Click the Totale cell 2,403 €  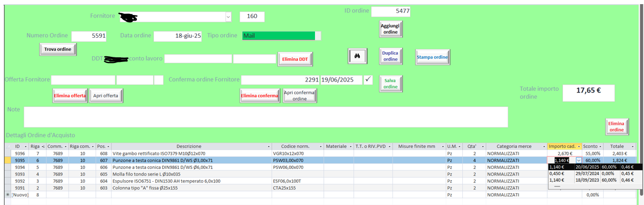(x=619, y=153)
